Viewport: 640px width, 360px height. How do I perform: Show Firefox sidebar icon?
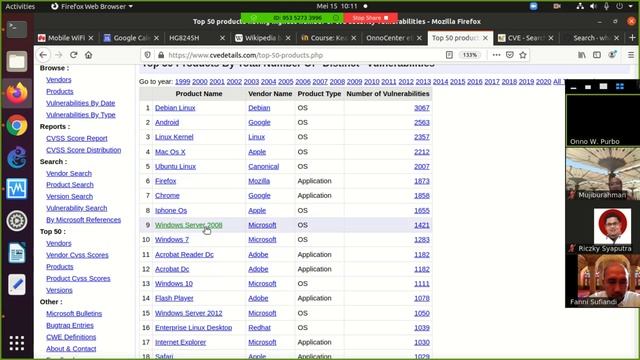click(597, 55)
